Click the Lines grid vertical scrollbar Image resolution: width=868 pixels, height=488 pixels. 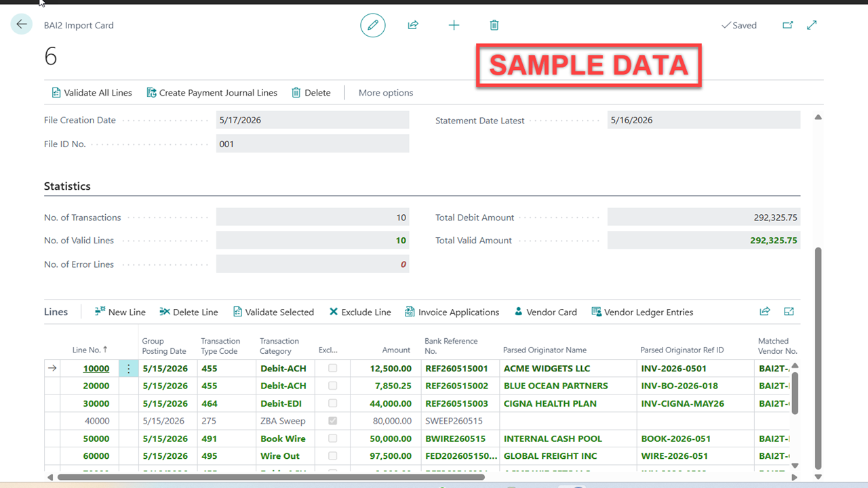pyautogui.click(x=795, y=393)
